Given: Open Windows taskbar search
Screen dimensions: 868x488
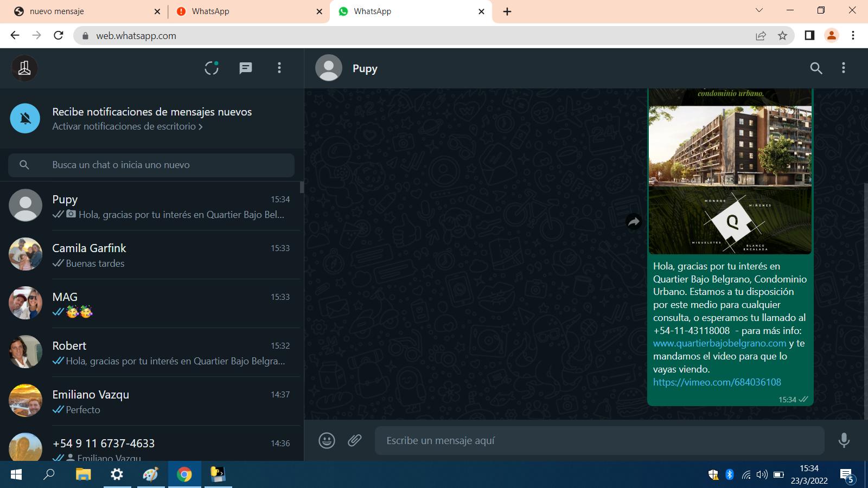Looking at the screenshot, I should (x=49, y=475).
